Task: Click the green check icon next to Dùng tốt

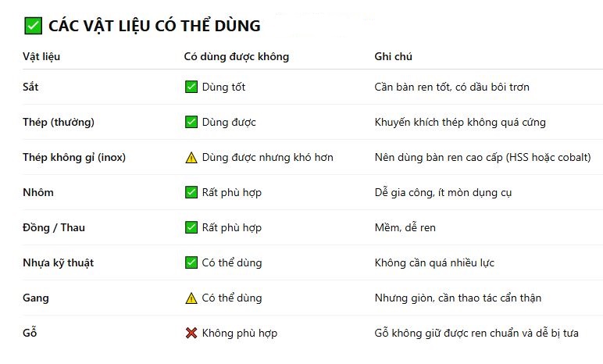Action: 191,87
